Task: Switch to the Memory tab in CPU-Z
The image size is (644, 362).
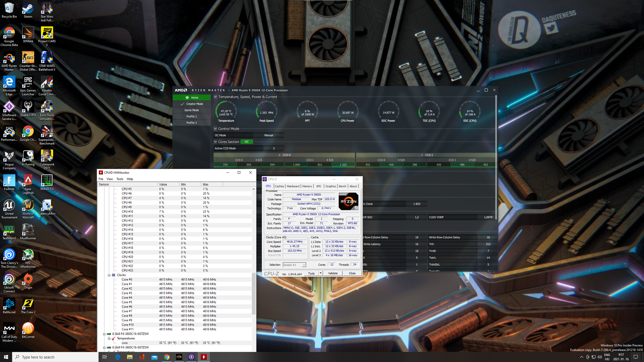Action: point(307,186)
